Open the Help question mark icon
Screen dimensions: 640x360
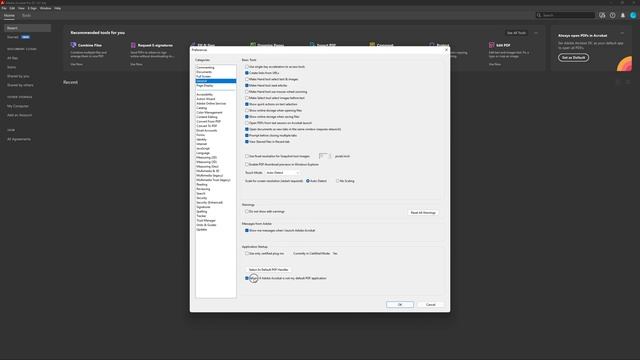tap(613, 15)
